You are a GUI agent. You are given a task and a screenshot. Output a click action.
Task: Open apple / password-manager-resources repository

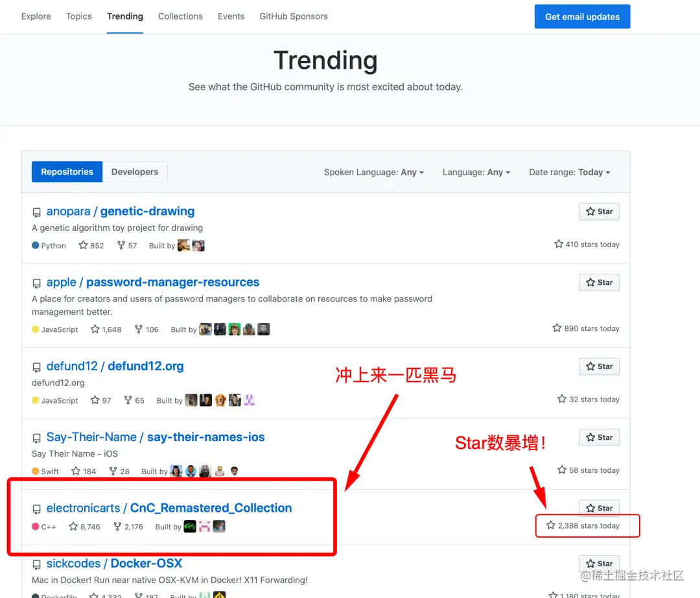(153, 282)
